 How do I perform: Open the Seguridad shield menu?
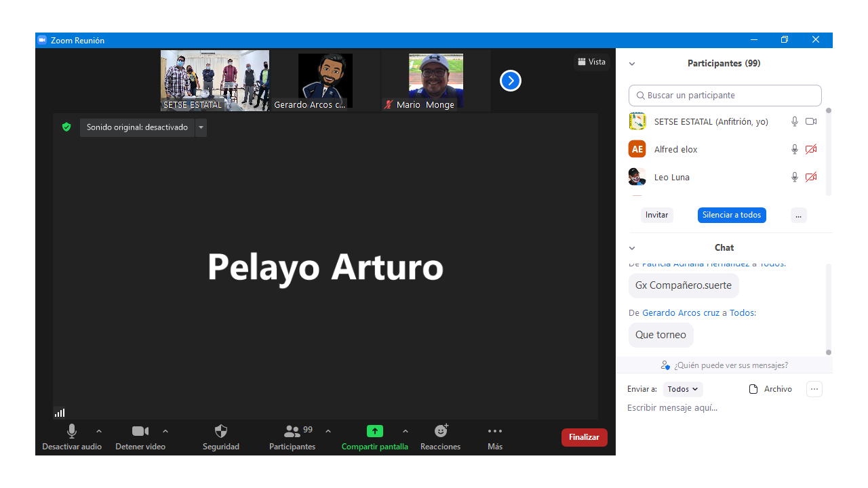[221, 431]
